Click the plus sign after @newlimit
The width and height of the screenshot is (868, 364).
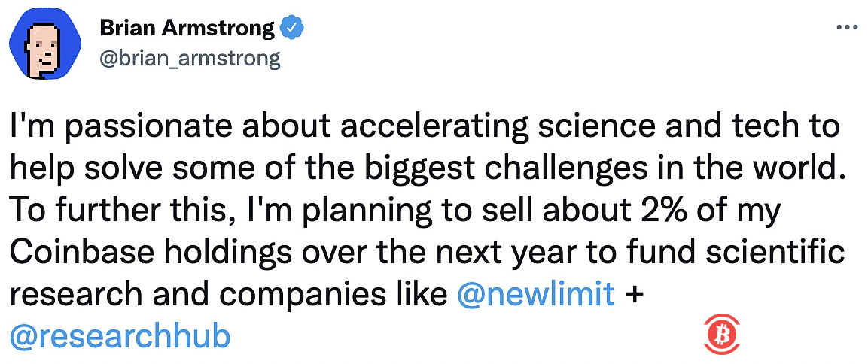tap(634, 295)
